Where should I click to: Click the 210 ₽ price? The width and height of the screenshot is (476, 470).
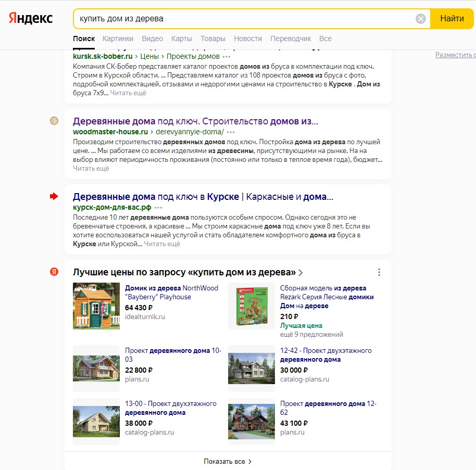click(x=289, y=316)
